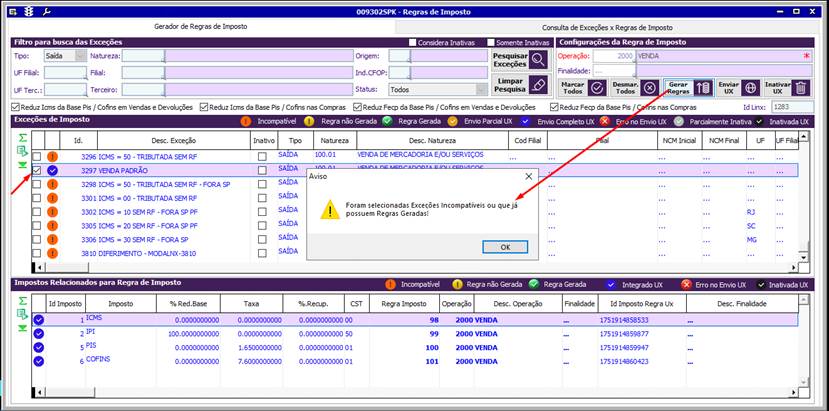Click the Limpar Pesquisa eraser icon
This screenshot has height=411, width=829.
538,85
